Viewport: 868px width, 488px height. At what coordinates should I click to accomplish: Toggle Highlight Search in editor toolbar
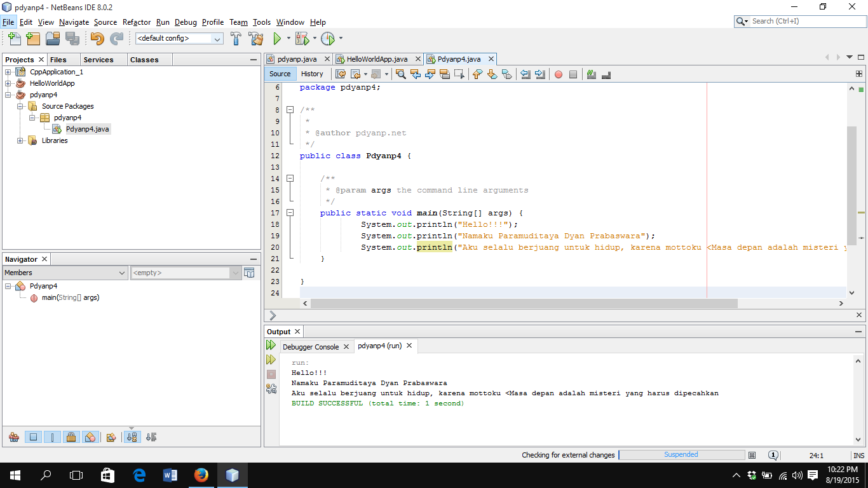point(445,74)
